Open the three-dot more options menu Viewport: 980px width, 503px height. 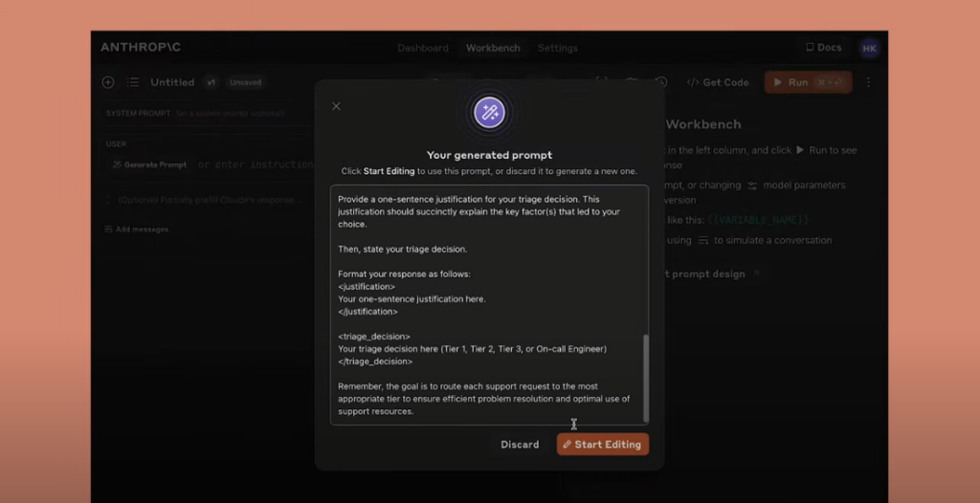[868, 82]
